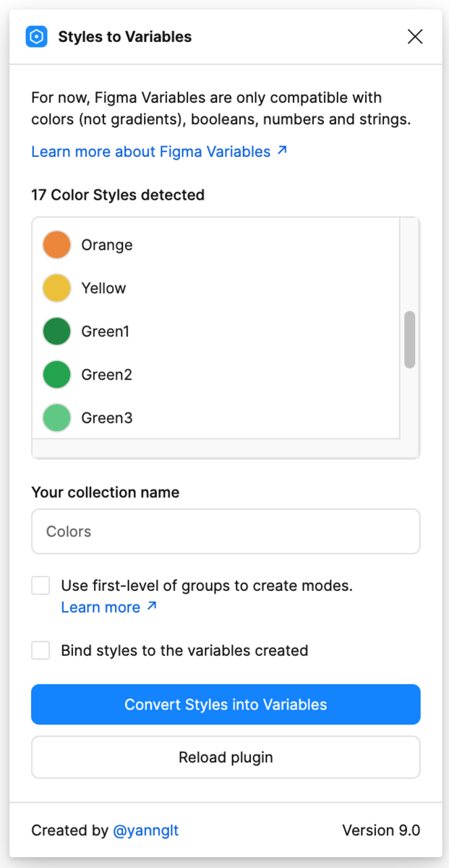Pick the Yellow color swatch circle
Viewport: 449px width, 868px height.
click(x=56, y=288)
